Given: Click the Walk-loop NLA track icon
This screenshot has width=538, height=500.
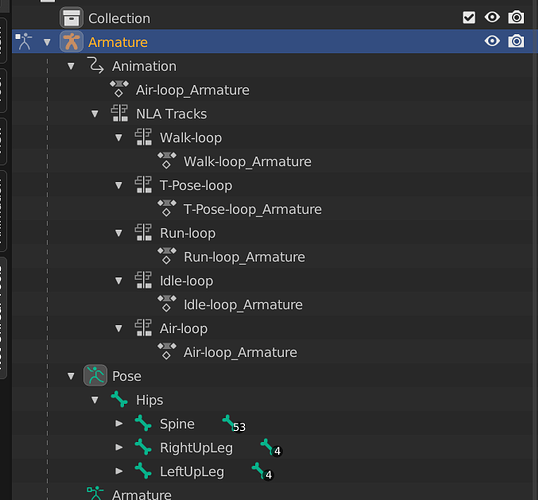Looking at the screenshot, I should pyautogui.click(x=143, y=137).
